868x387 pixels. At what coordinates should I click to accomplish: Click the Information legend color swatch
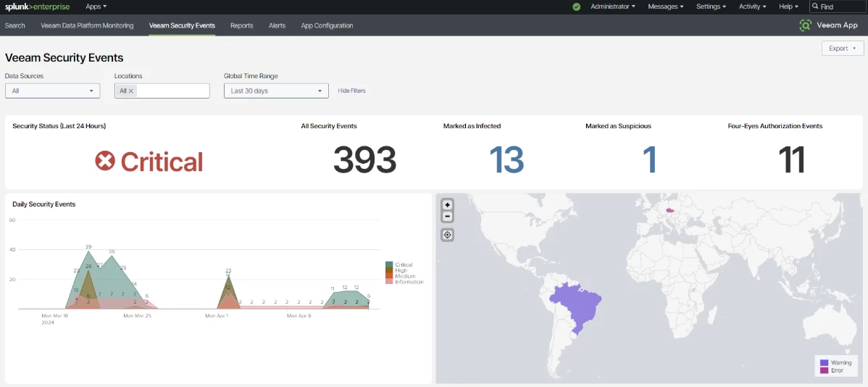(389, 282)
